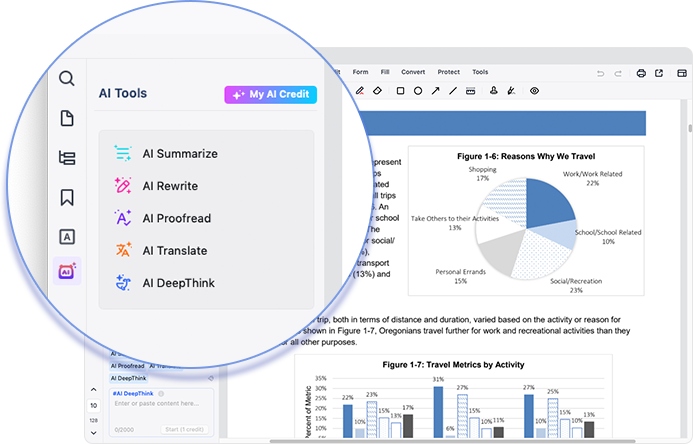This screenshot has height=444, width=693.
Task: Select the arrow drawing tool
Action: tap(436, 91)
